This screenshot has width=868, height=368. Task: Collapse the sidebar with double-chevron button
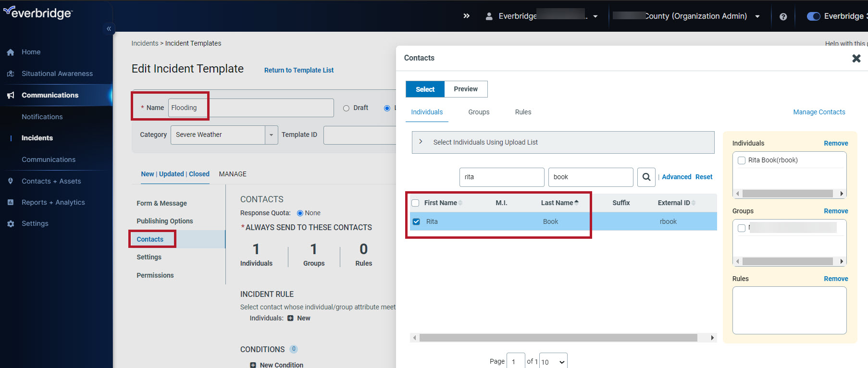[x=109, y=29]
